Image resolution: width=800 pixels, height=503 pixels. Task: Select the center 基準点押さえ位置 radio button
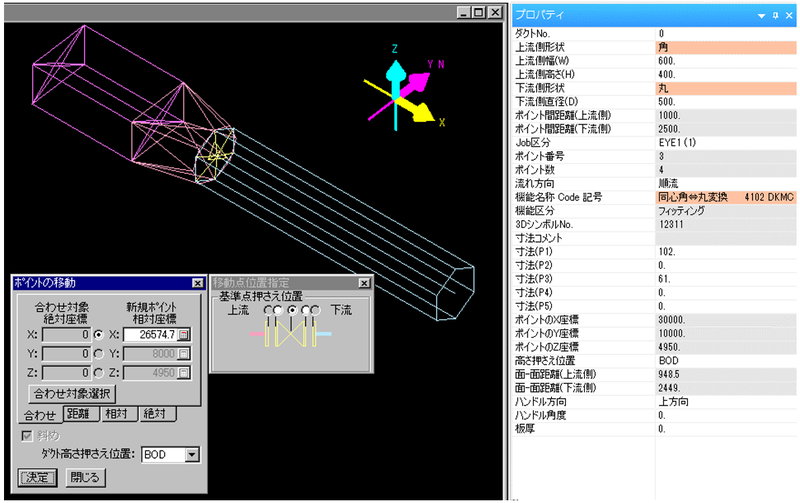click(292, 311)
